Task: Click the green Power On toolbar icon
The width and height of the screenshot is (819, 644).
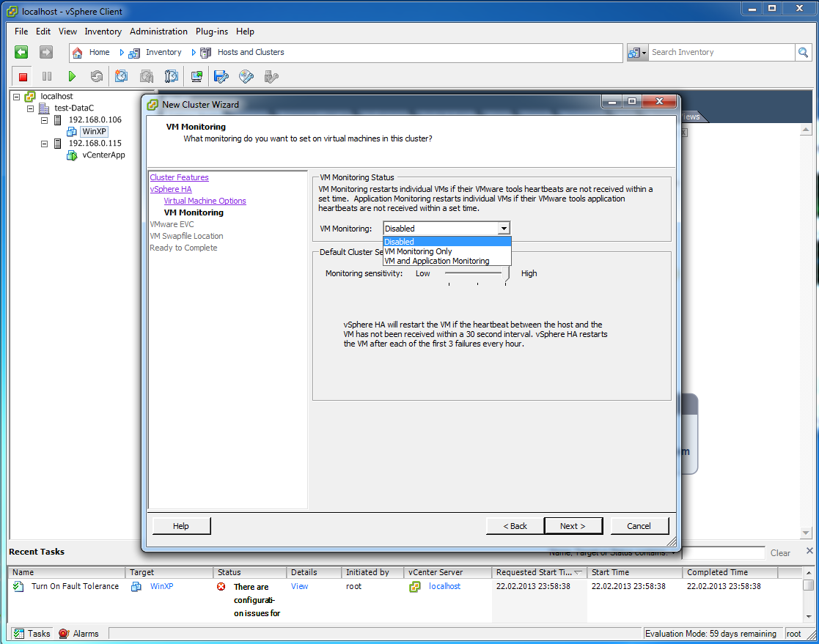Action: tap(72, 77)
